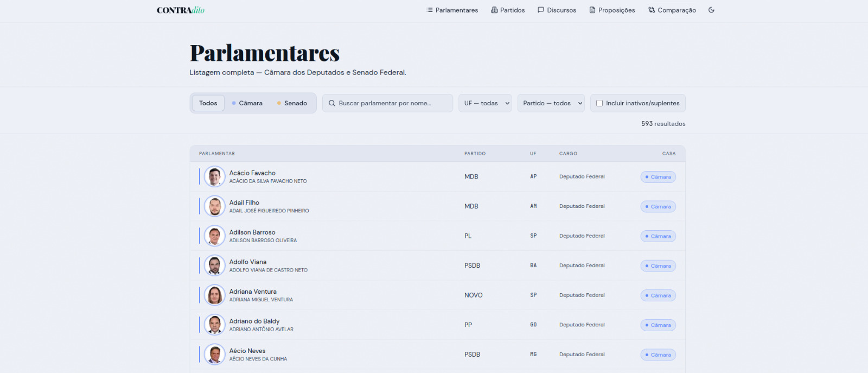The image size is (868, 373).
Task: Click the MG state cell
Action: [533, 355]
